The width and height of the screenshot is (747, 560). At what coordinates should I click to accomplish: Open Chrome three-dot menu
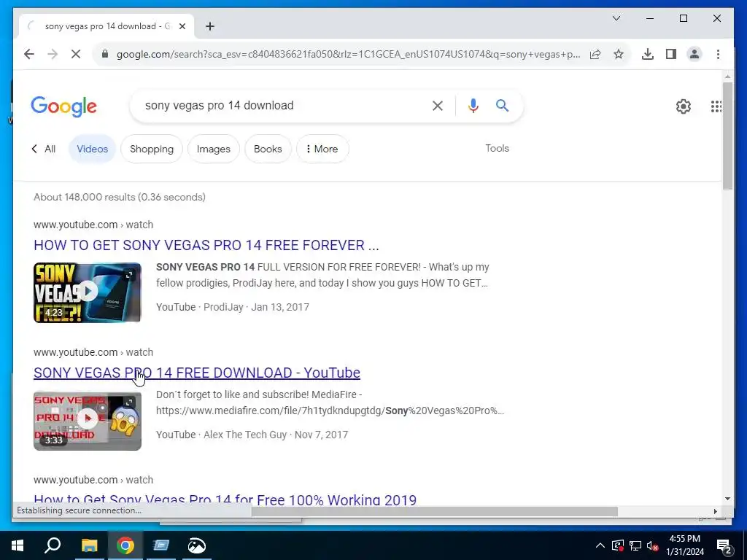point(718,54)
